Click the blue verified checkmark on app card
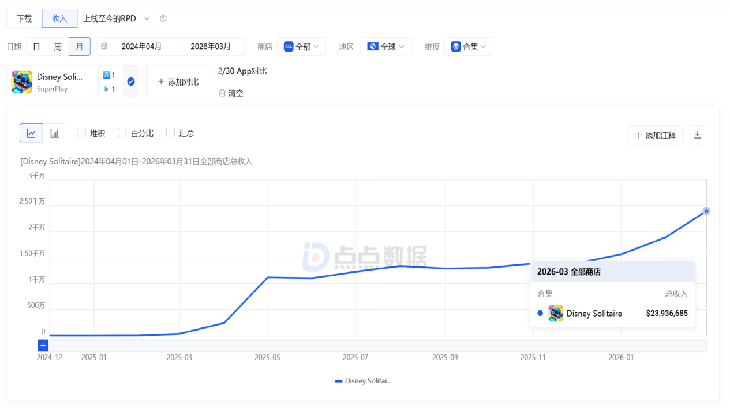Screen dimensions: 730x408 click(131, 81)
